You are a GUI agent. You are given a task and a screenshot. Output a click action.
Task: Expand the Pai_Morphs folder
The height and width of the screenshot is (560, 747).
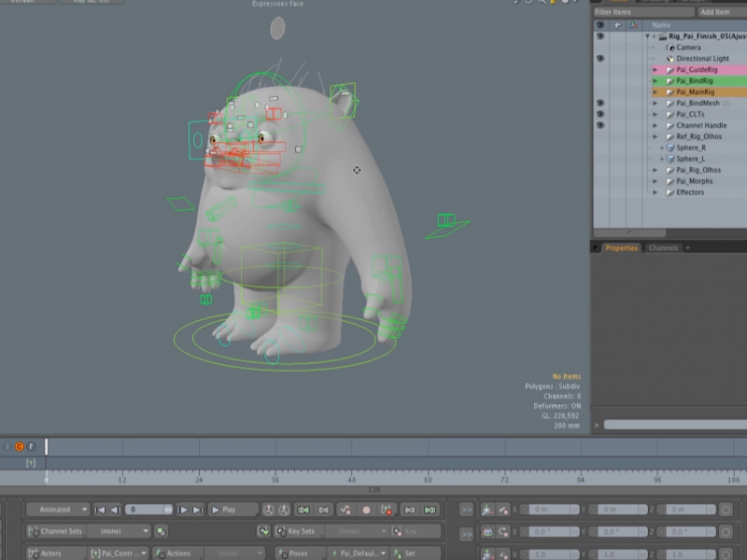[x=655, y=181]
